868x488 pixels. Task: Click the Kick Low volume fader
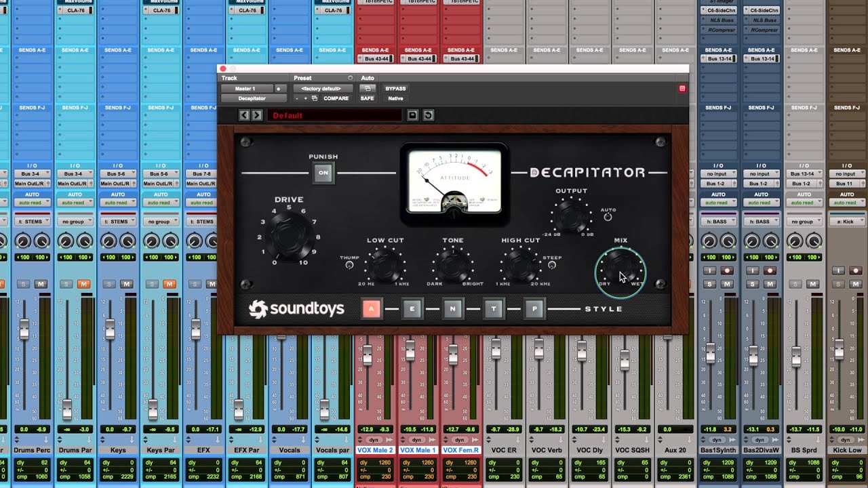click(839, 350)
